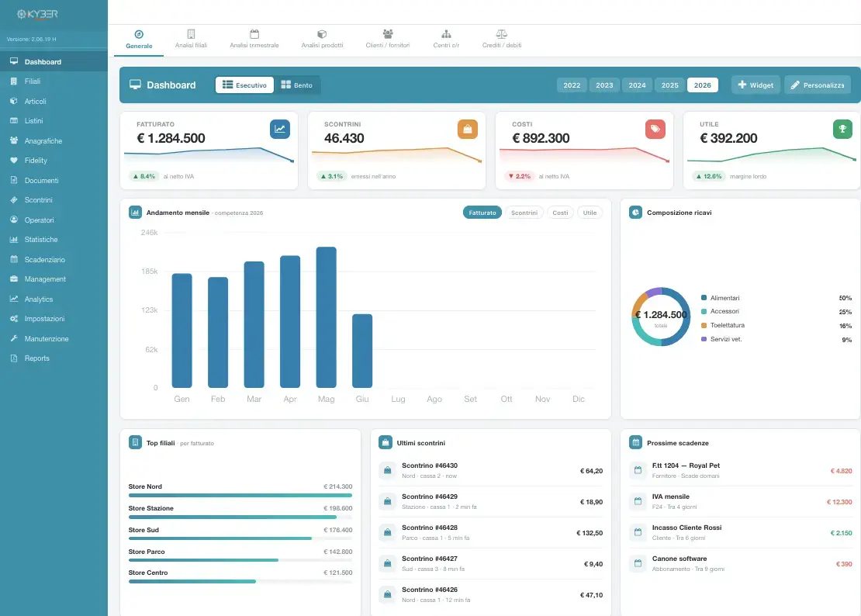Click the green Utile trophy icon
Image resolution: width=861 pixels, height=616 pixels.
point(842,129)
